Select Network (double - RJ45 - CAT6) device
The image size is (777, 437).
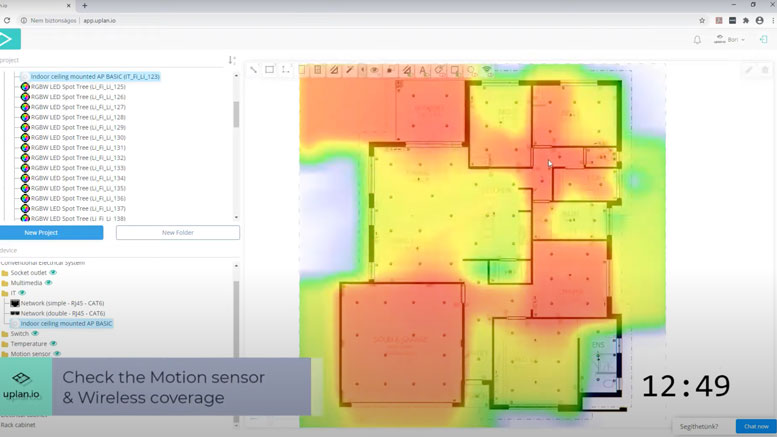63,313
